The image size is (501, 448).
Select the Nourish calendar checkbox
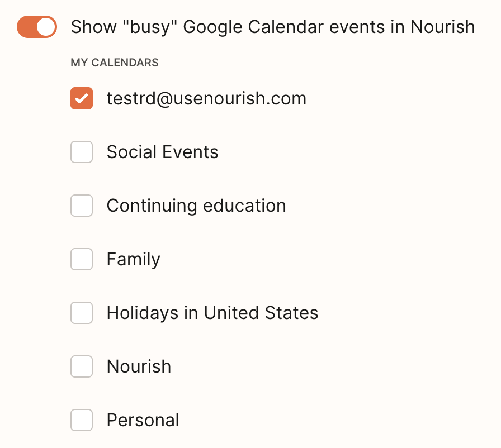(x=82, y=366)
